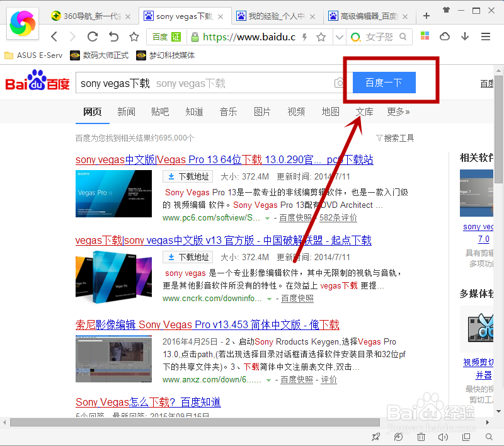This screenshot has height=446, width=504.
Task: Toggle the status bar sound speaker icon
Action: point(444,437)
